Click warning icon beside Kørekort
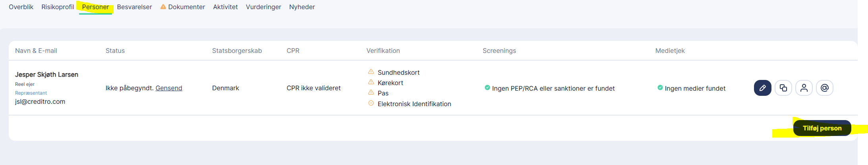Image resolution: width=868 pixels, height=165 pixels. coord(371,82)
